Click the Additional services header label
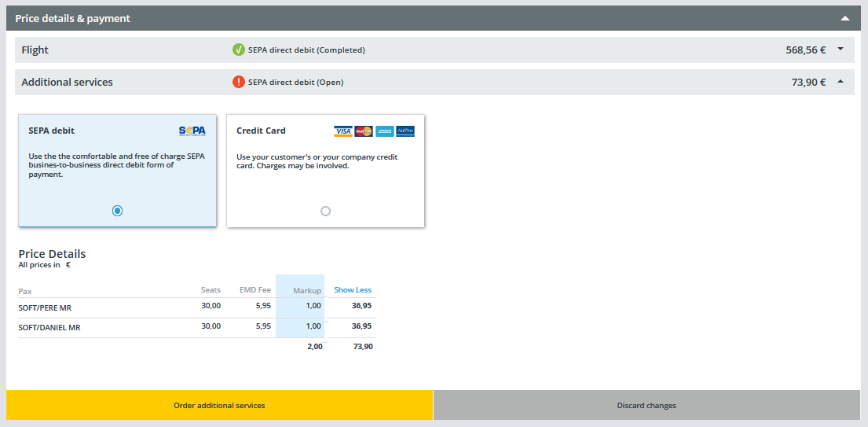 tap(67, 82)
